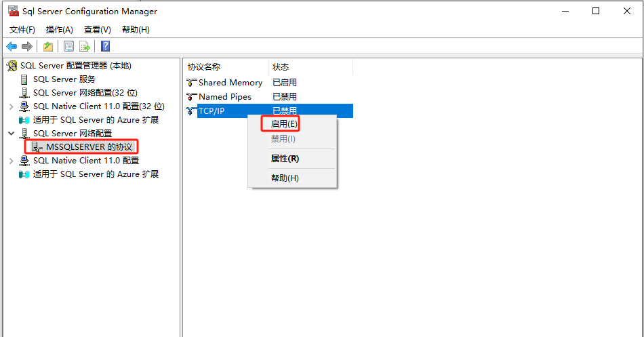Select SQL Server 服务 in the tree

pyautogui.click(x=64, y=79)
